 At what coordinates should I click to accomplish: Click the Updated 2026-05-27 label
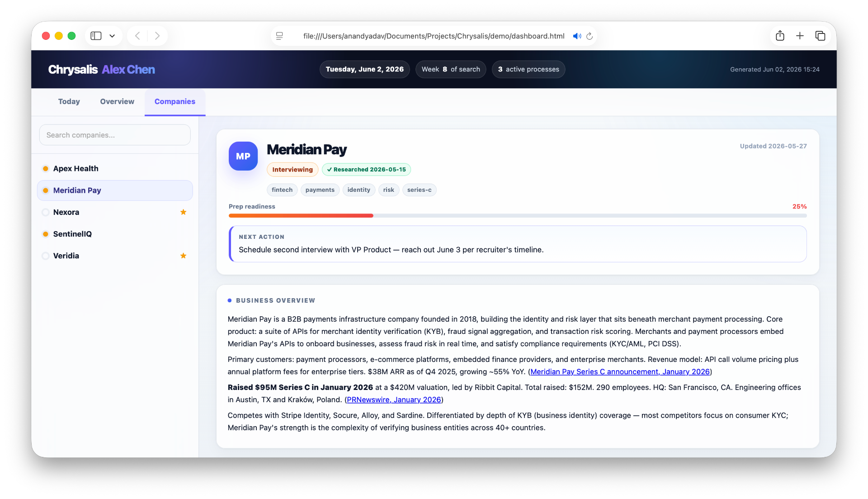[x=773, y=146]
